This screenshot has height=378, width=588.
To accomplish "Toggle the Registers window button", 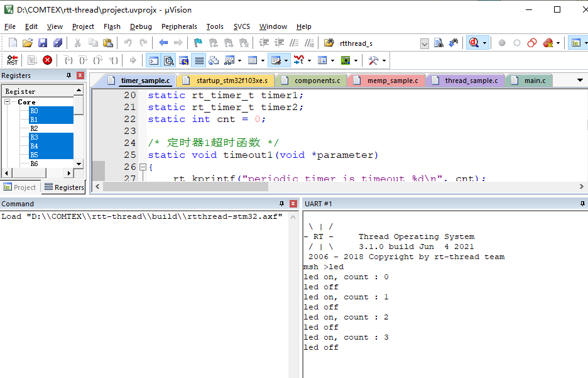I will [x=199, y=60].
